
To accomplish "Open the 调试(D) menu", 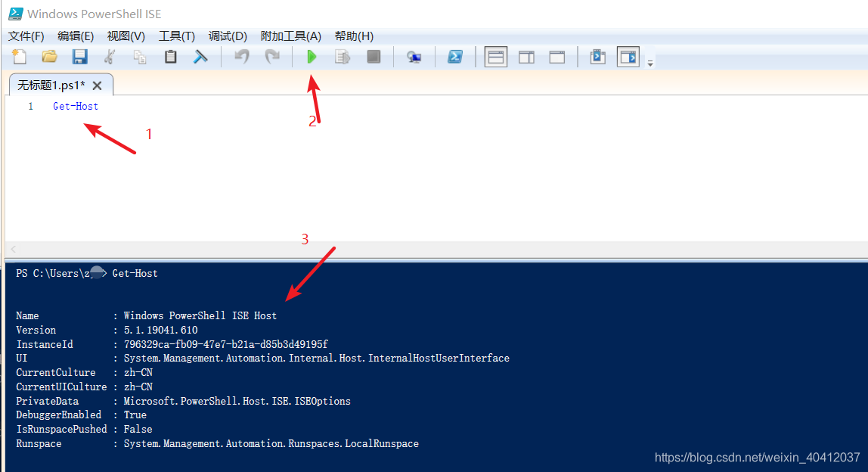I will [x=228, y=36].
